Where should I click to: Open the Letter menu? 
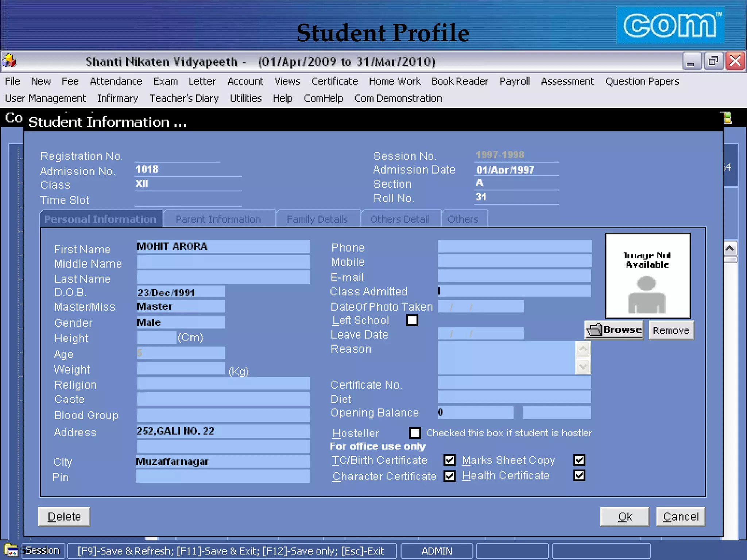(202, 81)
